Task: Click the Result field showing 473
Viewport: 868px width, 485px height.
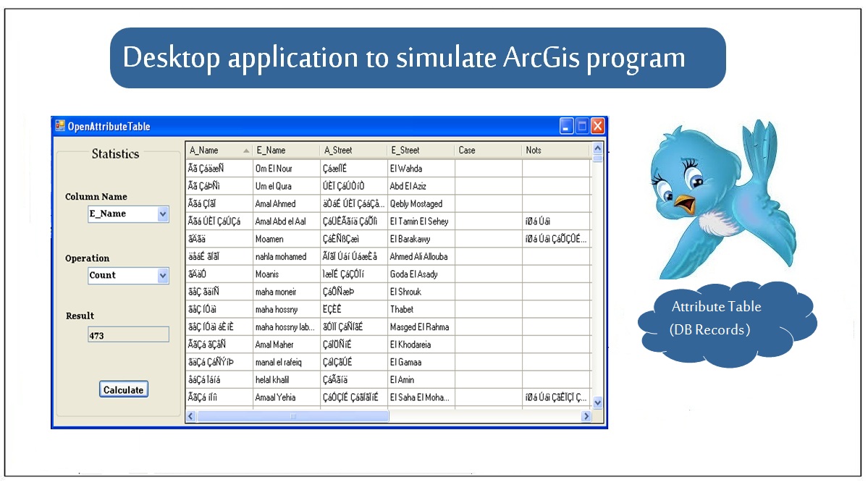Action: point(127,335)
